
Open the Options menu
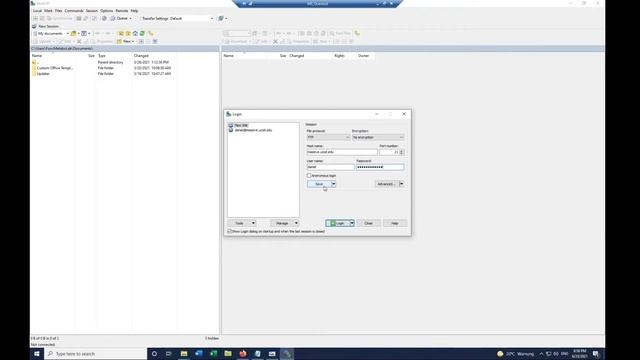coord(107,11)
